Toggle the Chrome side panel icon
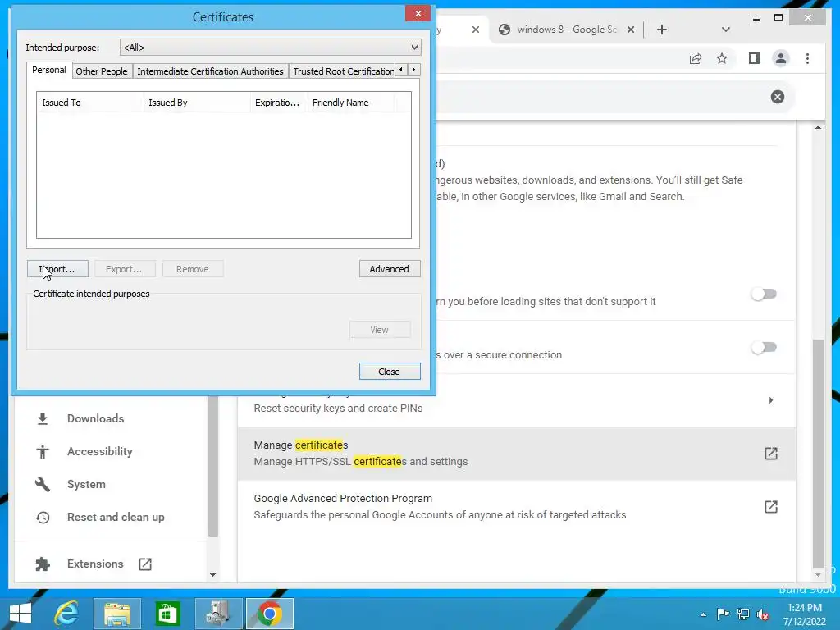 pyautogui.click(x=755, y=58)
